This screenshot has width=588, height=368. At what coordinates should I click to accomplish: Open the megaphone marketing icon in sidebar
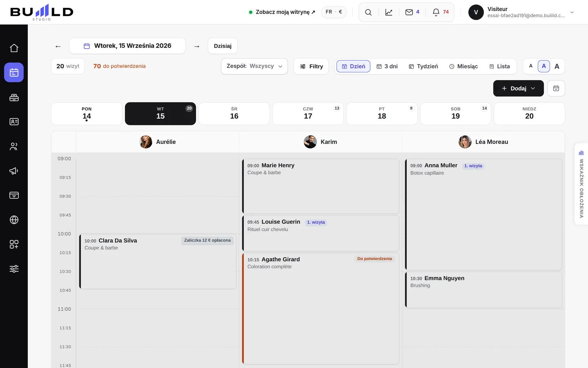(14, 171)
